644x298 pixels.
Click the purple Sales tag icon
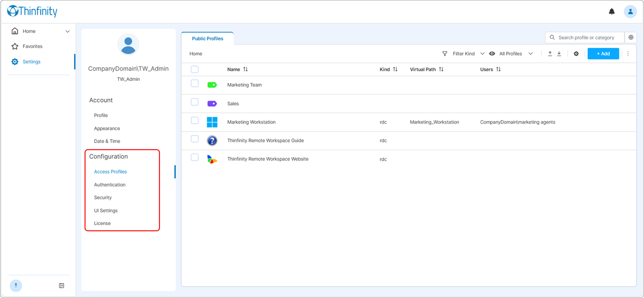point(212,104)
